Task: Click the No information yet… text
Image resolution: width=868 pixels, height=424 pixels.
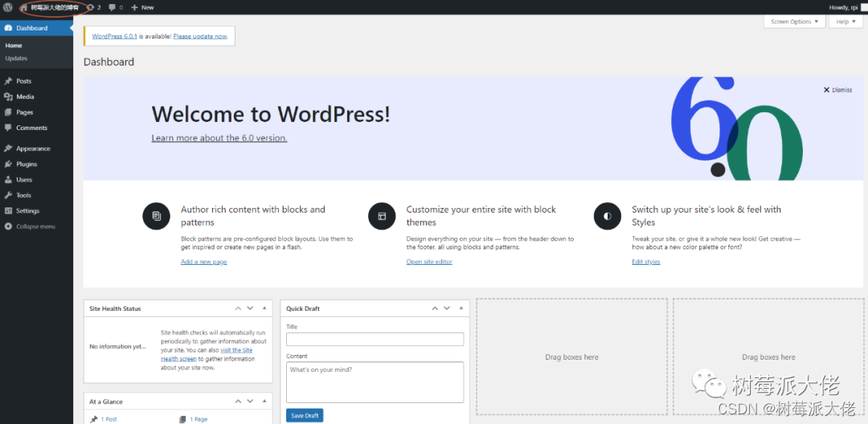Action: (118, 347)
